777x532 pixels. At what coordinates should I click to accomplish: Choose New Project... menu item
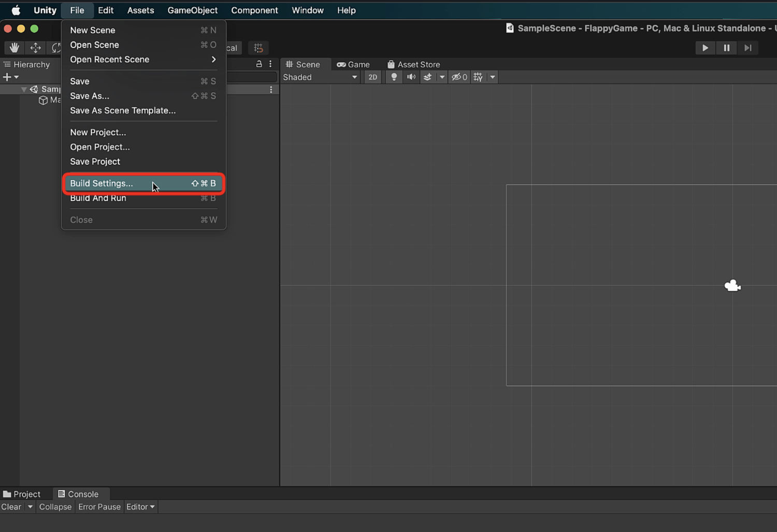coord(143,132)
